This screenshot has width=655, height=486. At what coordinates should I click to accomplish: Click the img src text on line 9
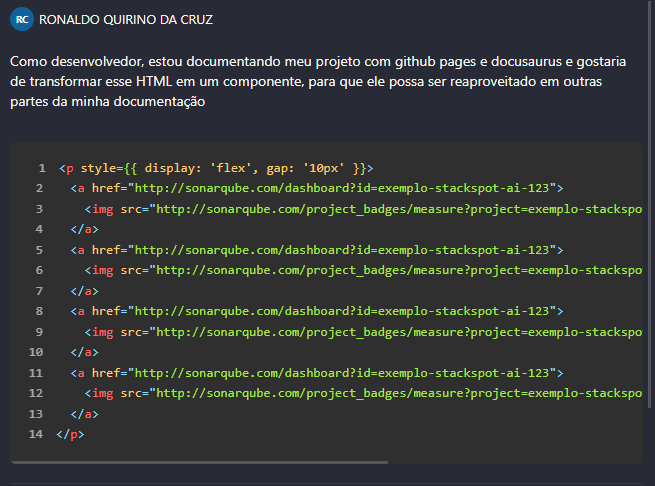(x=363, y=332)
